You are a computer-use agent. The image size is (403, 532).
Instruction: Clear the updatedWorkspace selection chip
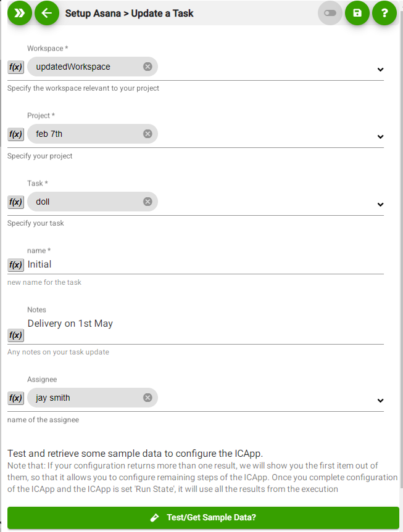[147, 67]
